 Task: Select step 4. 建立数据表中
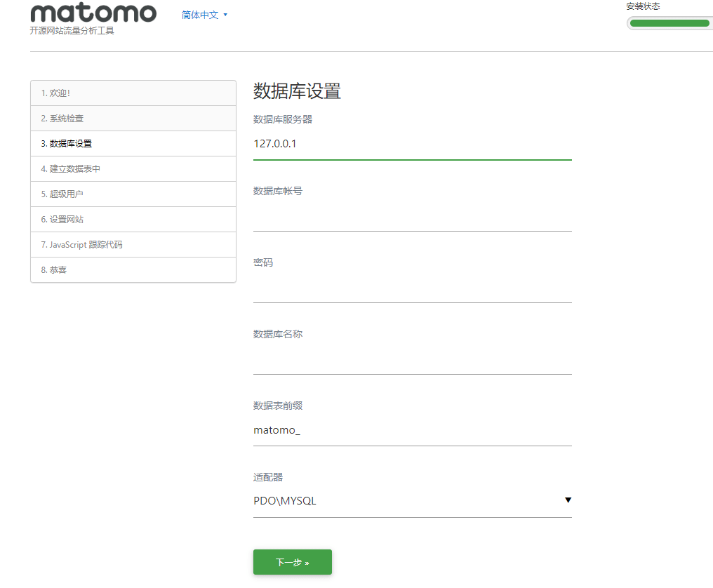point(133,169)
